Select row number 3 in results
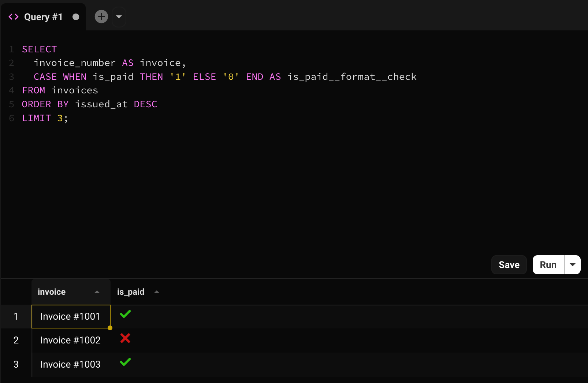This screenshot has height=383, width=588. coord(16,364)
